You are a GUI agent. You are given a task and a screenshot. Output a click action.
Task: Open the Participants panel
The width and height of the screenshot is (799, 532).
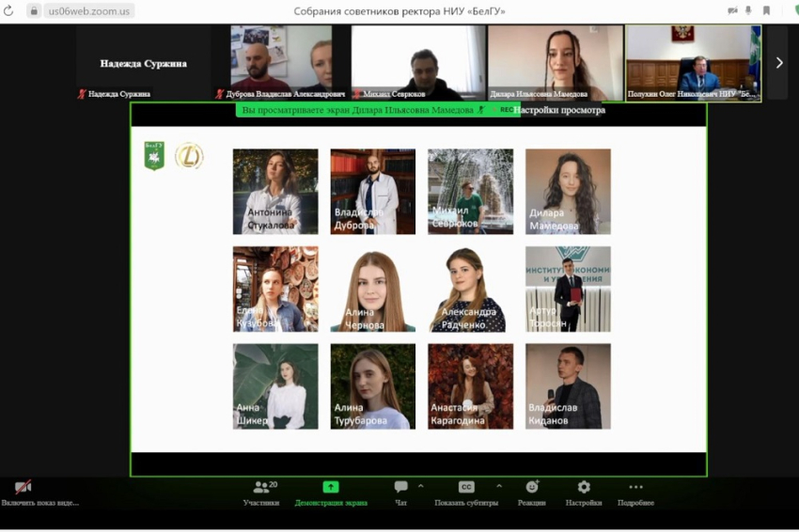261,488
